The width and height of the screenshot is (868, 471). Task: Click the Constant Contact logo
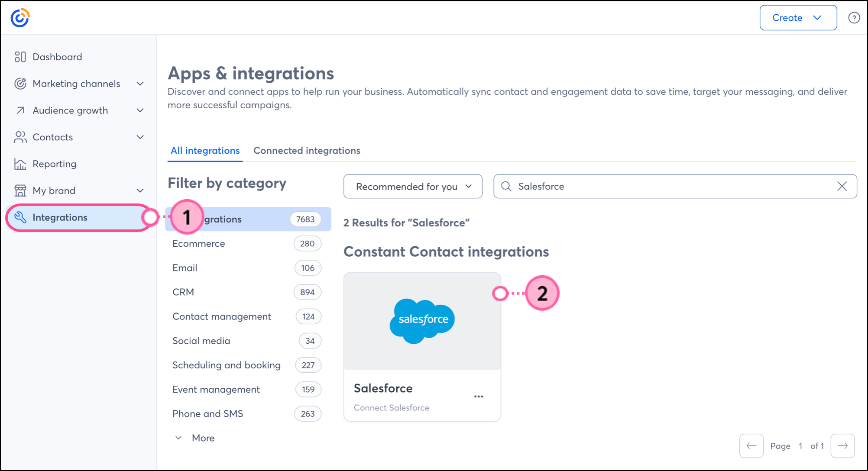20,18
